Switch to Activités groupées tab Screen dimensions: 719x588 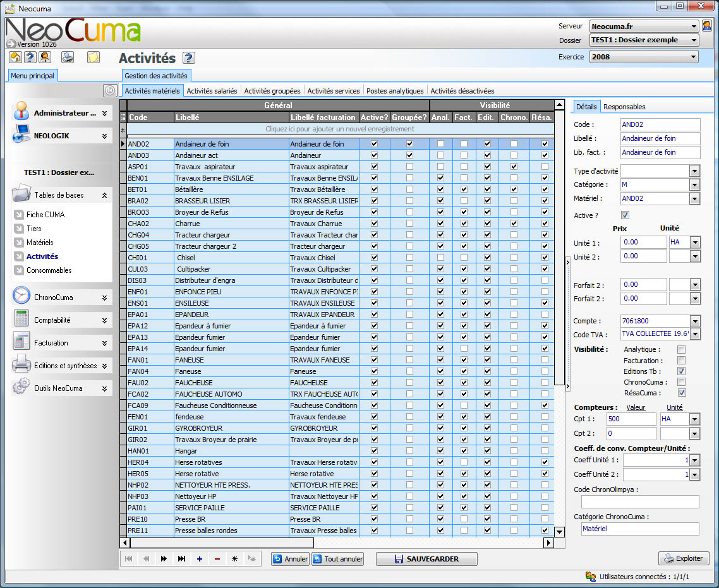click(x=272, y=91)
